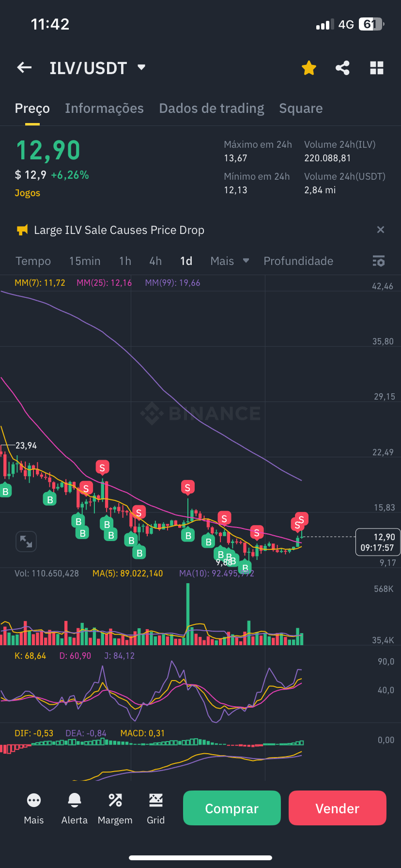The height and width of the screenshot is (868, 401).
Task: Expand the Mais intervals dropdown
Action: (x=230, y=261)
